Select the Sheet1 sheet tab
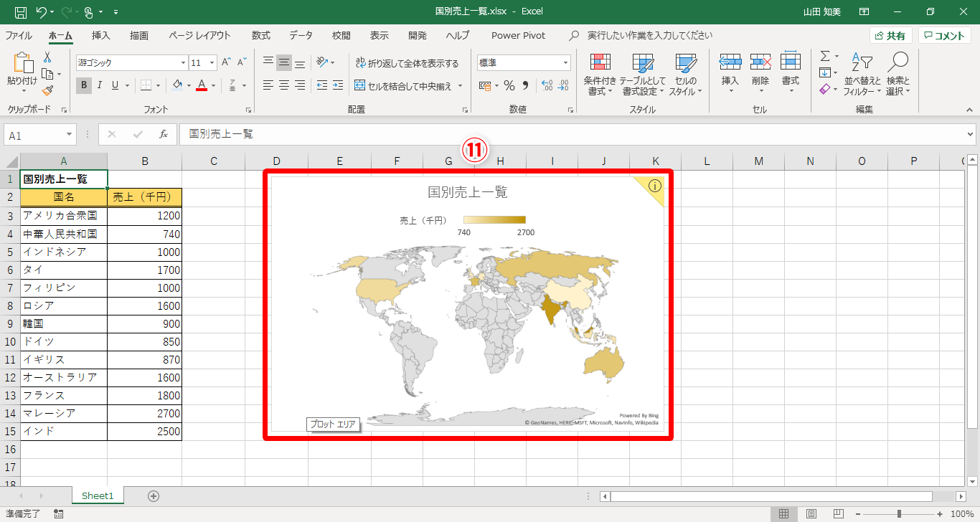Screen dimensions: 980x522 click(x=98, y=495)
